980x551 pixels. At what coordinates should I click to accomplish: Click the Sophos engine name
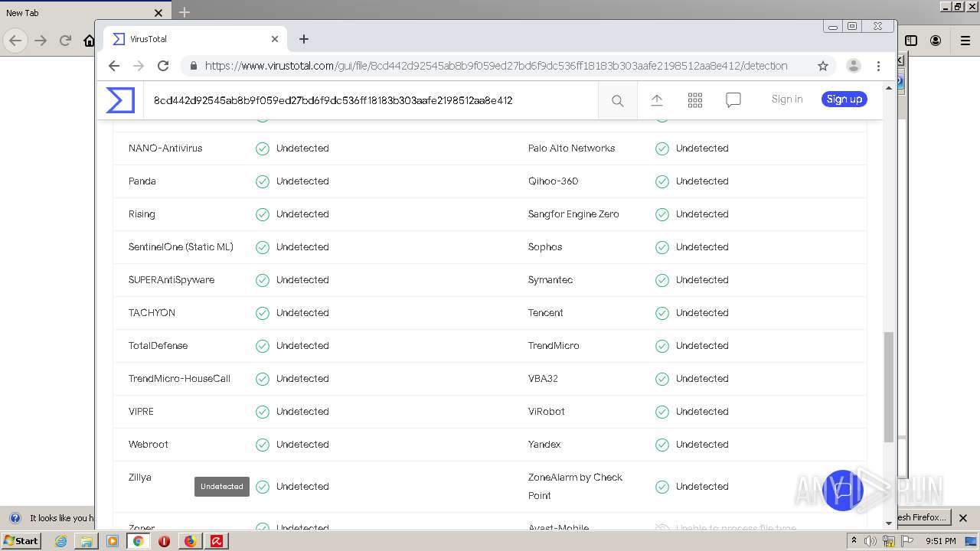click(x=545, y=247)
